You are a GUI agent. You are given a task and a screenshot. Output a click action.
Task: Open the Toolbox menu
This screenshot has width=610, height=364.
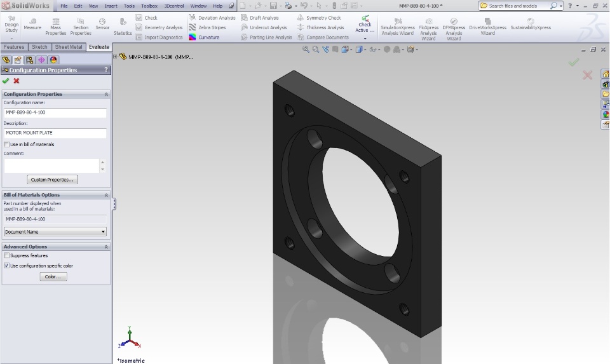point(149,6)
